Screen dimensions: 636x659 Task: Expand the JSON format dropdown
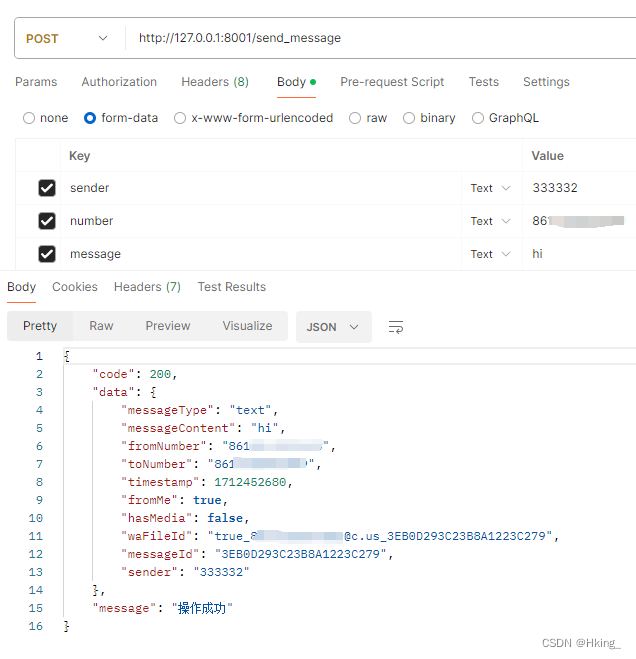click(x=333, y=327)
